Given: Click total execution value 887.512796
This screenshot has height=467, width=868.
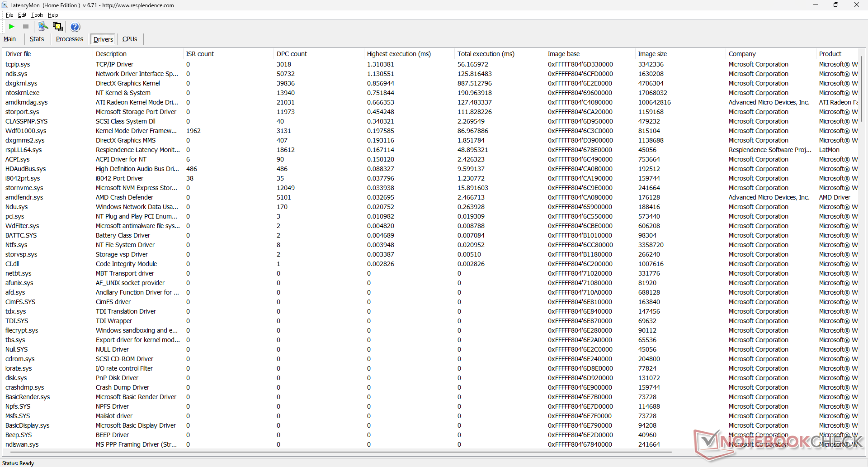Looking at the screenshot, I should pos(475,83).
